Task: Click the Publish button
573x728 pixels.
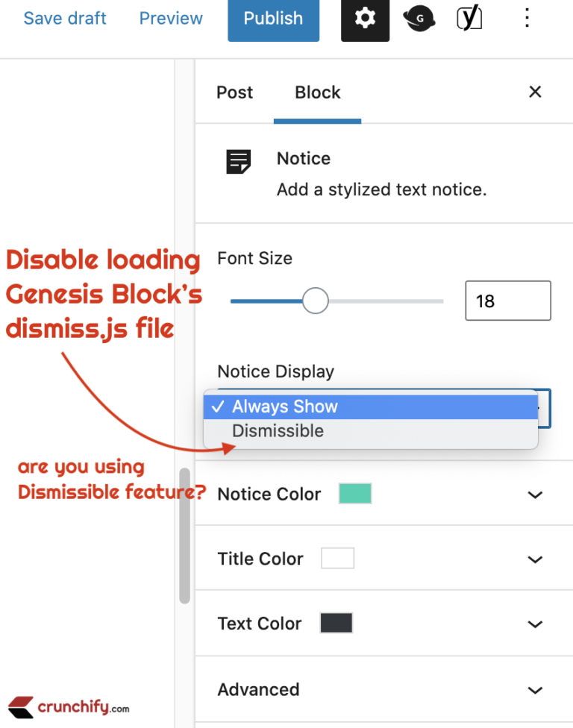Action: coord(273,19)
